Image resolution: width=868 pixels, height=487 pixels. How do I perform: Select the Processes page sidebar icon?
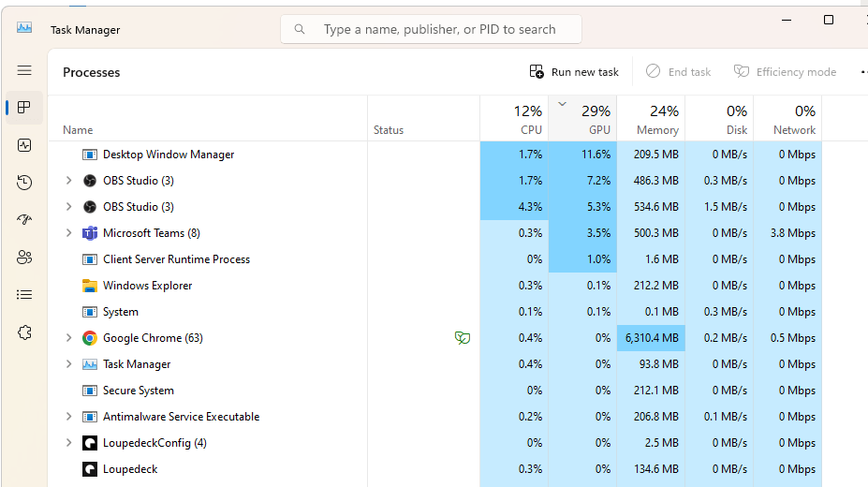24,108
